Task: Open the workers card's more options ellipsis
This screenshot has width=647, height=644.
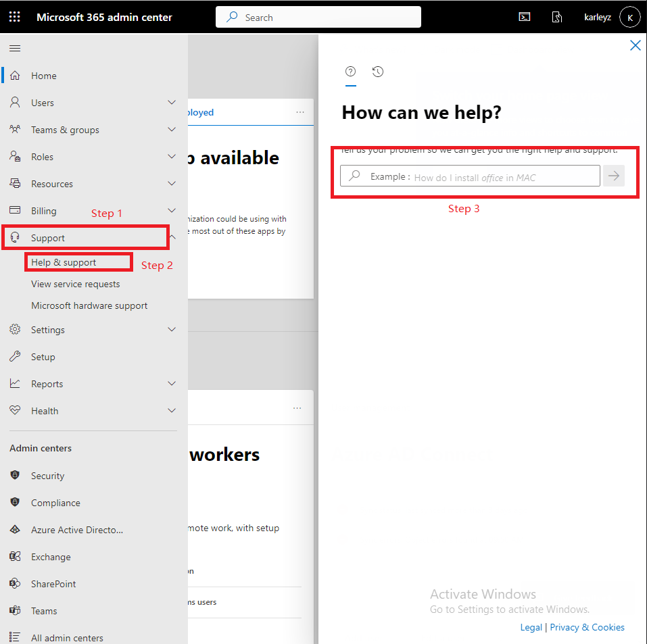Action: [x=297, y=408]
